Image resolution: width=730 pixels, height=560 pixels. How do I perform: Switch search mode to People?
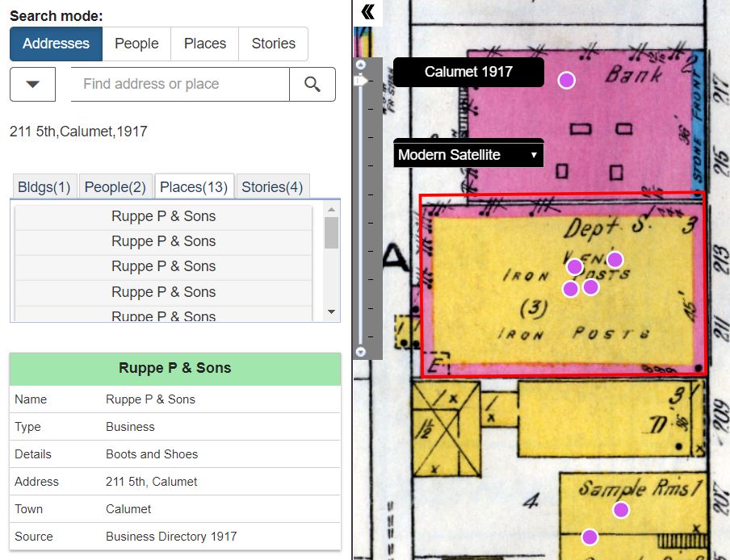pyautogui.click(x=136, y=44)
